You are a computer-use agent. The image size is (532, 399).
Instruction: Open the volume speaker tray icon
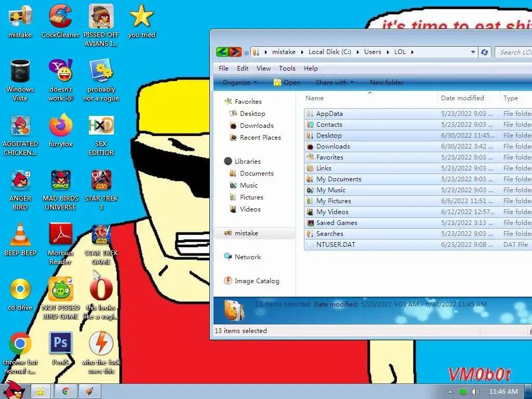point(475,392)
